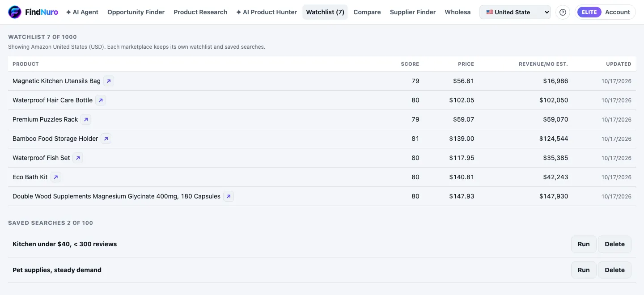Click the $147,930 revenue value
Viewport: 644px width, 295px height.
[x=554, y=196]
